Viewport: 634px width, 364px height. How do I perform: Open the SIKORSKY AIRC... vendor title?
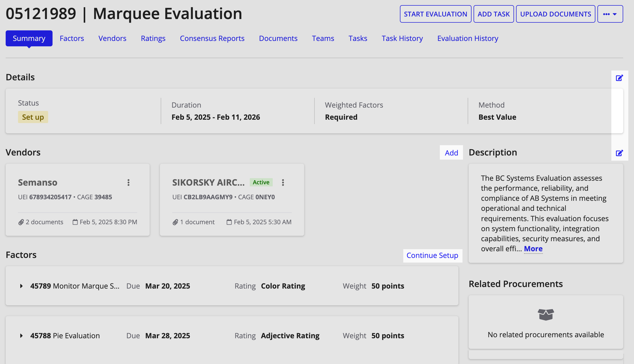coord(208,182)
